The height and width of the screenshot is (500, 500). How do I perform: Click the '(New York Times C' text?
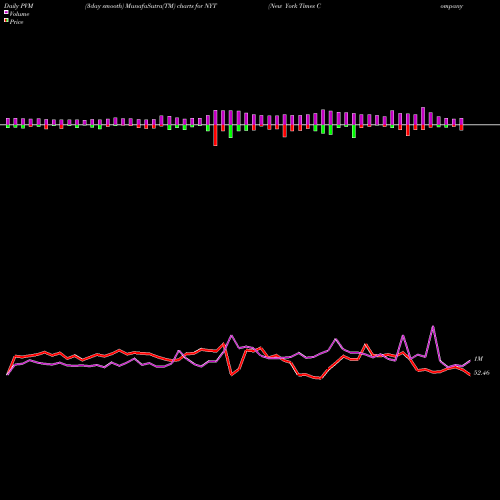point(295,6)
